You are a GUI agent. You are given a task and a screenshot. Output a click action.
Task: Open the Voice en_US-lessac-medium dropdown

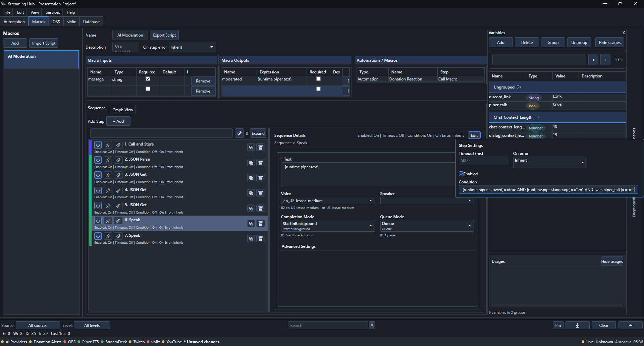(328, 200)
